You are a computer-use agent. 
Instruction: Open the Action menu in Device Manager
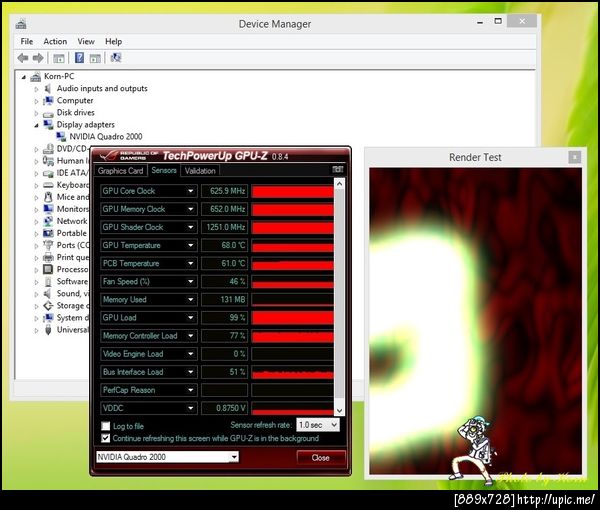click(x=55, y=41)
